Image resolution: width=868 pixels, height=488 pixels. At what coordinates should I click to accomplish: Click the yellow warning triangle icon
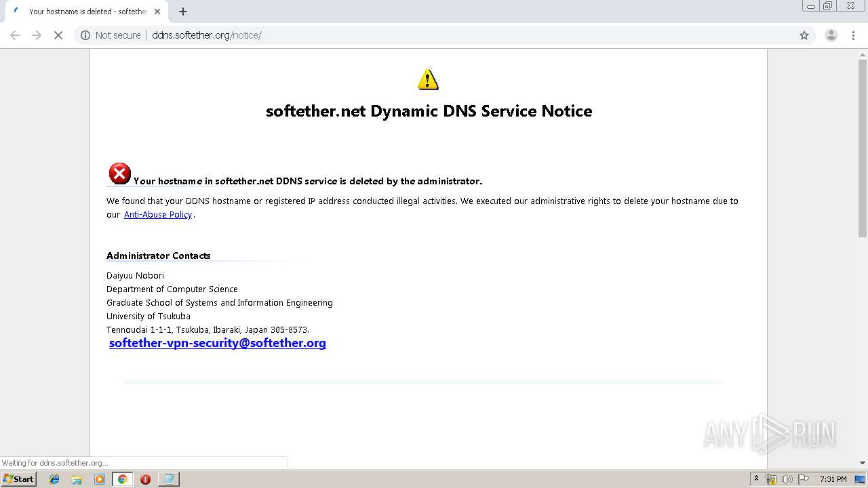[428, 79]
